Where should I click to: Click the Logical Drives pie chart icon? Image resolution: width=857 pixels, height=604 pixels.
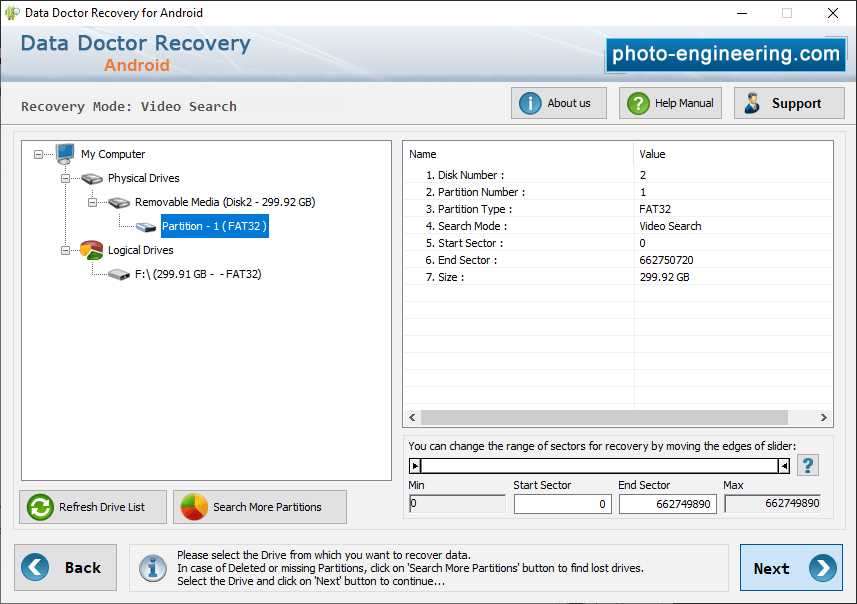tap(91, 250)
